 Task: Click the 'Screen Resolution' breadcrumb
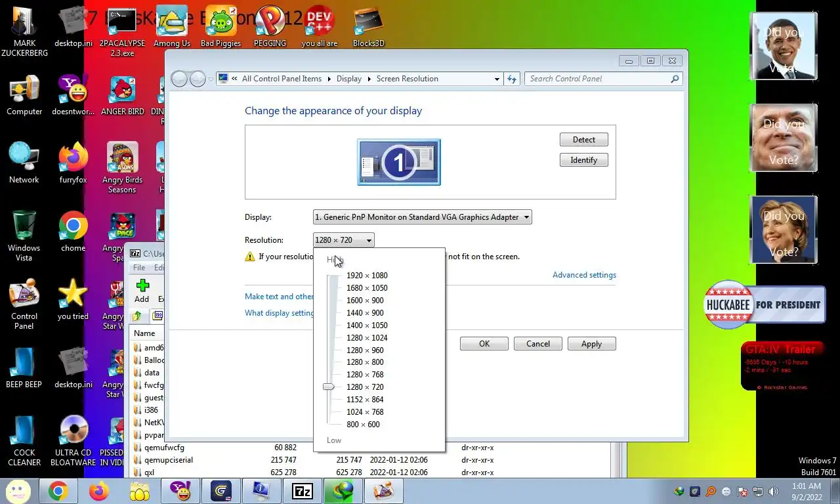[x=407, y=79]
